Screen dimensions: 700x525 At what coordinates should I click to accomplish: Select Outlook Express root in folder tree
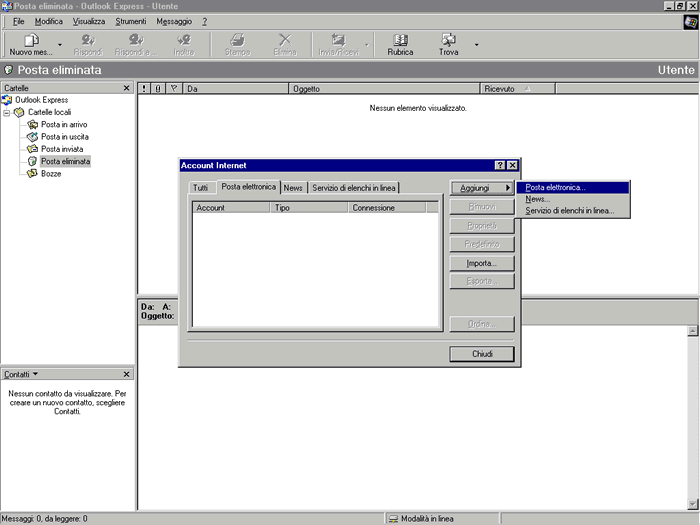(42, 100)
